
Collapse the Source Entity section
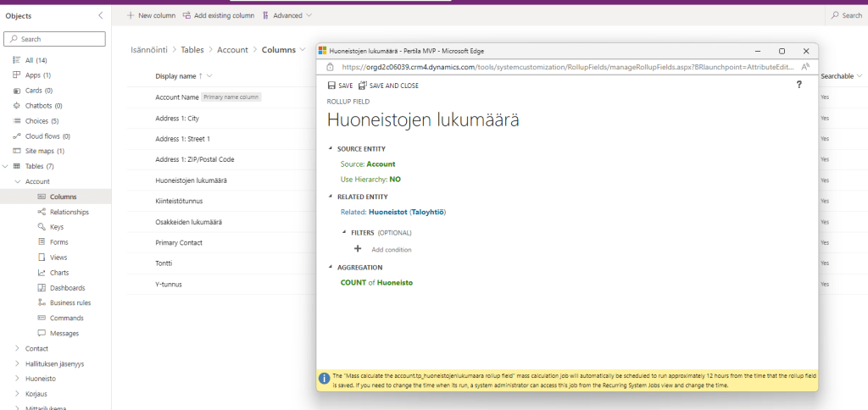(331, 149)
